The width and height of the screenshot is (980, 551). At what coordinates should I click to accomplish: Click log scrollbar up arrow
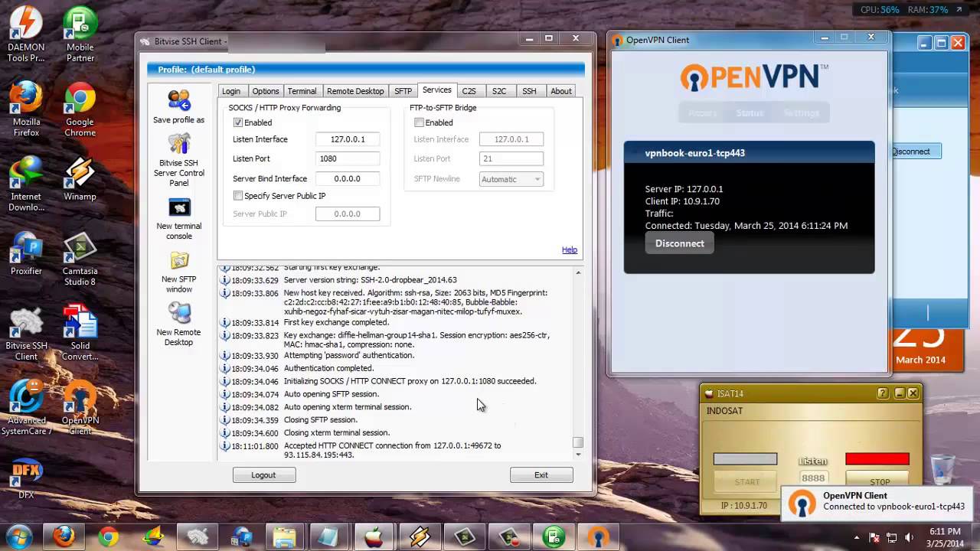578,272
